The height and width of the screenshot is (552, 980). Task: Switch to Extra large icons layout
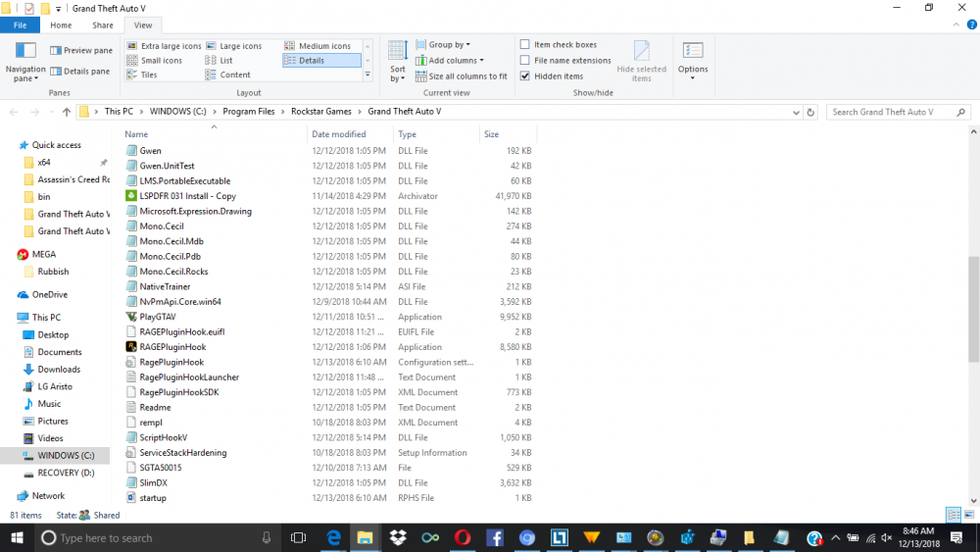164,46
